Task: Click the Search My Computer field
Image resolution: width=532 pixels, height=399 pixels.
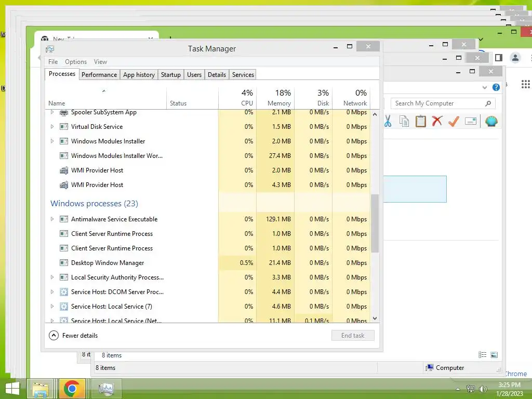Action: pos(443,103)
